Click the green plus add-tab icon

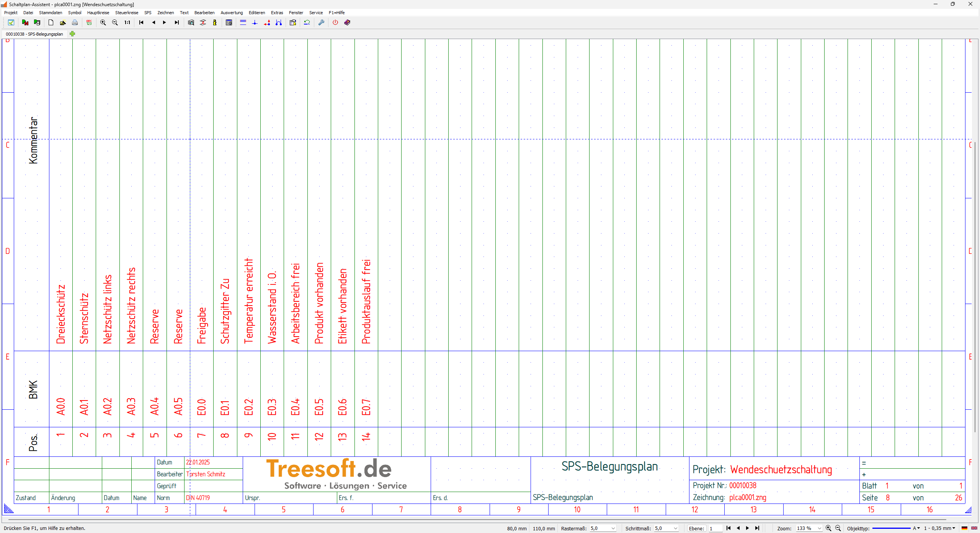click(72, 34)
